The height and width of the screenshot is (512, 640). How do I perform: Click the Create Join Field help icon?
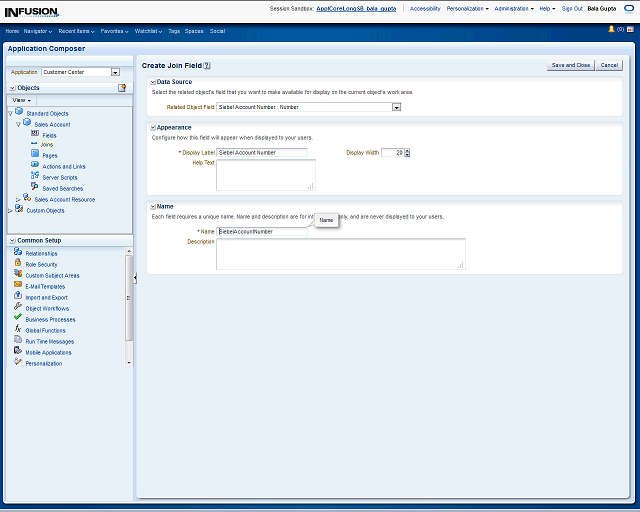point(207,65)
